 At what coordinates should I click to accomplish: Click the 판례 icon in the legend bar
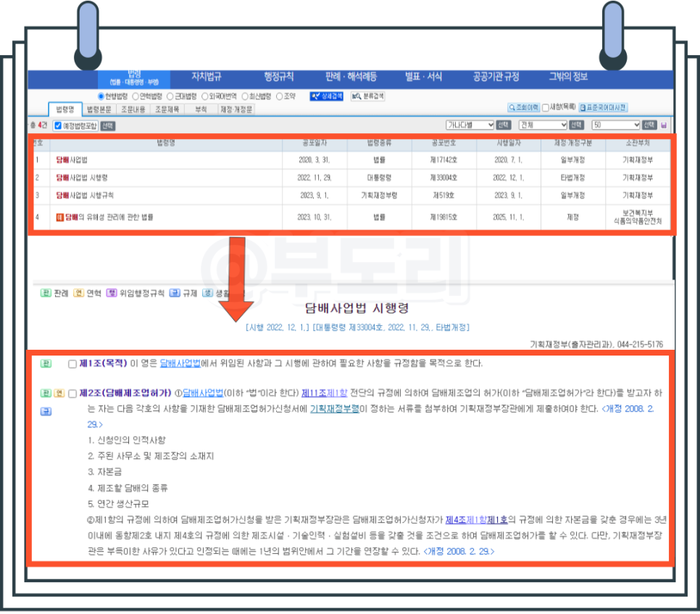point(46,293)
